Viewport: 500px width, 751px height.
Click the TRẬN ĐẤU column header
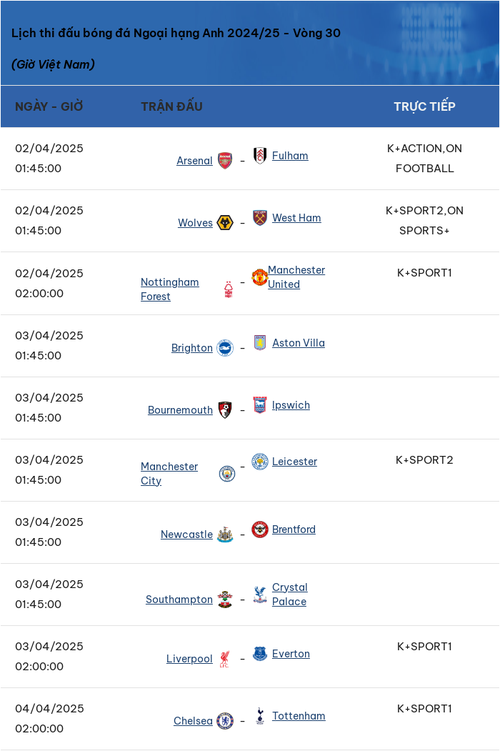click(x=171, y=106)
